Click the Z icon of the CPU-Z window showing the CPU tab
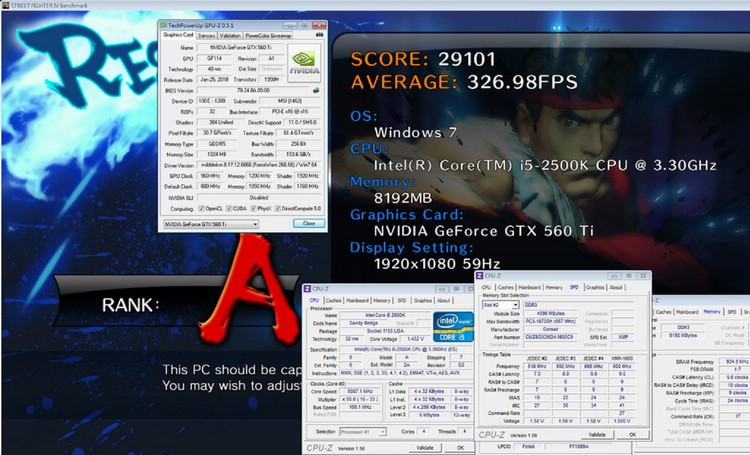The image size is (750, 455). pos(307,289)
